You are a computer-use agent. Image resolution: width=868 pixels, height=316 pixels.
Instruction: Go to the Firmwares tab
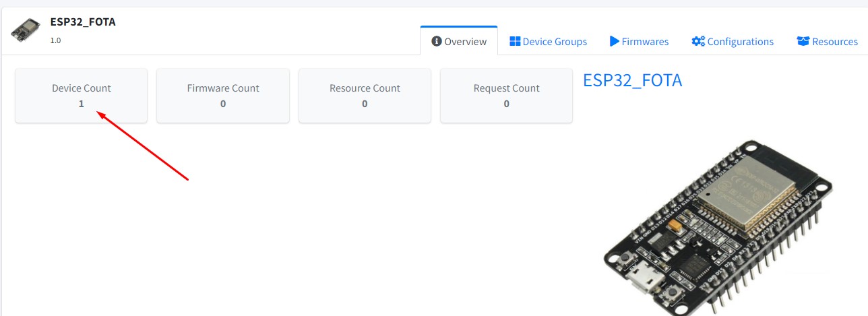(x=639, y=42)
